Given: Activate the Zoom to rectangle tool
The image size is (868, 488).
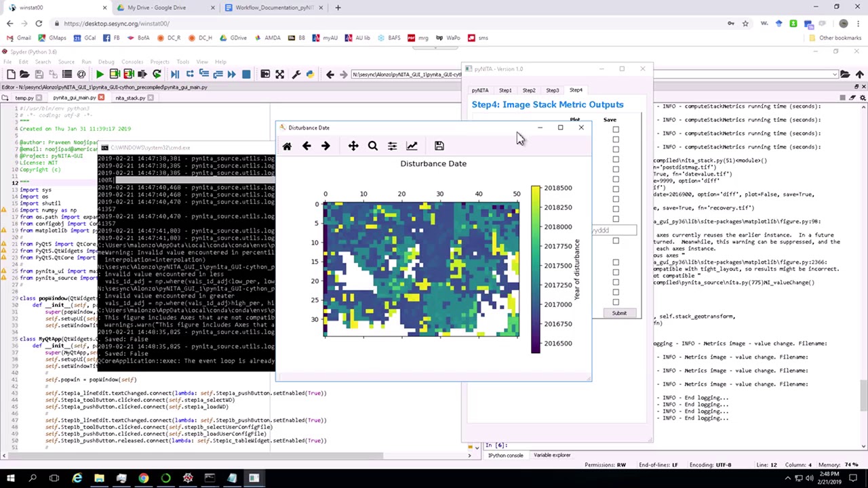Looking at the screenshot, I should click(372, 146).
